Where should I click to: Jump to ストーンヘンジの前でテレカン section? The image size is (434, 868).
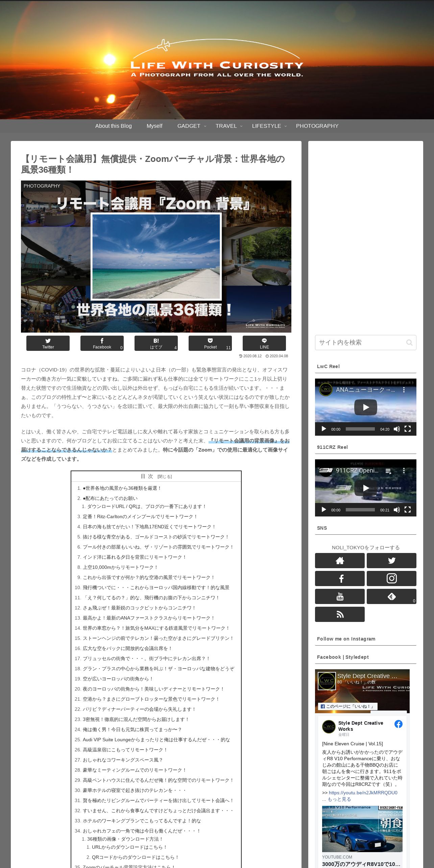(x=158, y=638)
